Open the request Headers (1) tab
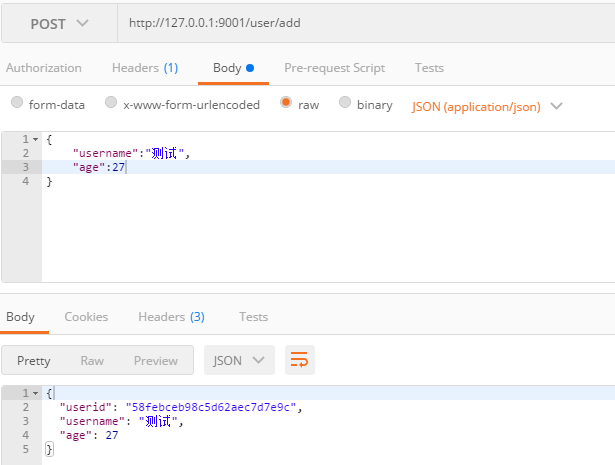Image resolution: width=615 pixels, height=465 pixels. coord(145,68)
